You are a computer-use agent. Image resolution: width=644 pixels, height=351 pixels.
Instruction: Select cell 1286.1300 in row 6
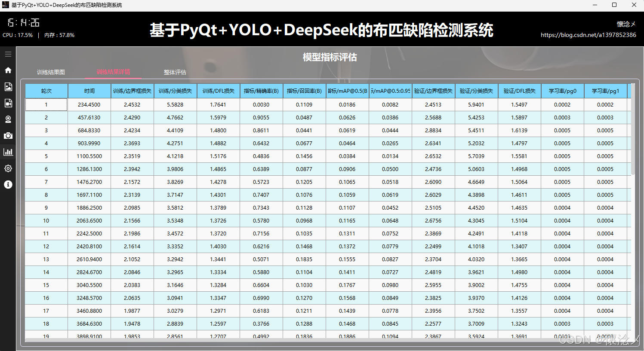coord(89,169)
